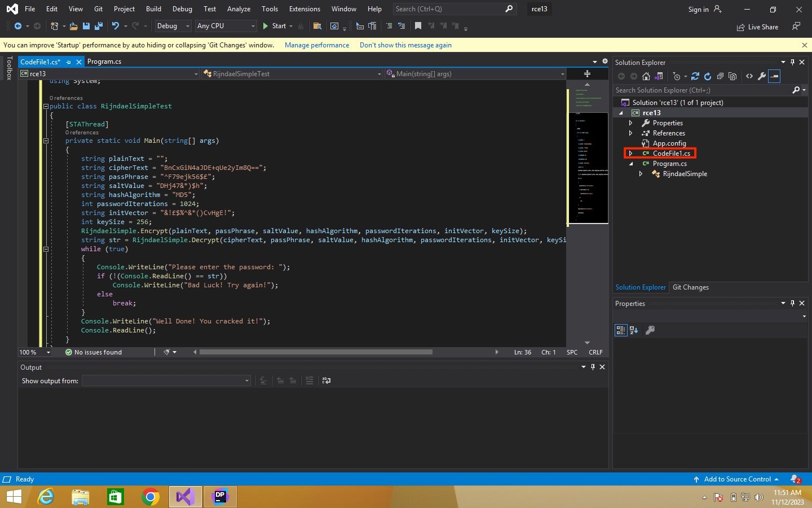
Task: Click the New Project toolbar icon
Action: point(55,26)
